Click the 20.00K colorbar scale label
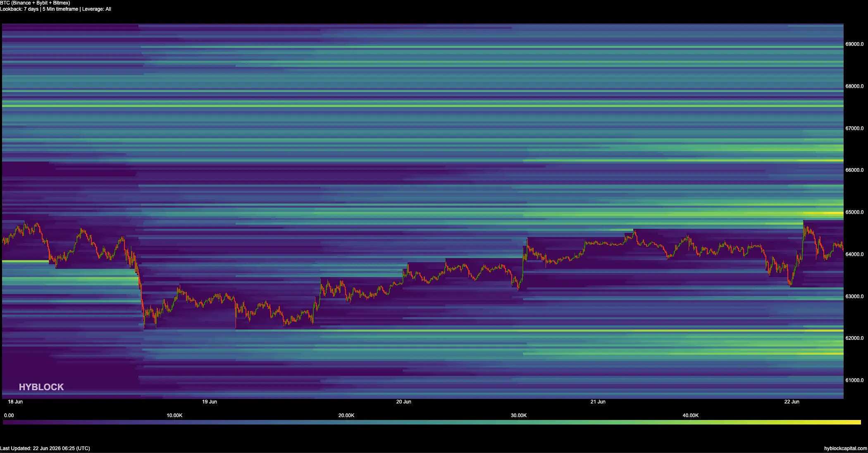 click(346, 415)
